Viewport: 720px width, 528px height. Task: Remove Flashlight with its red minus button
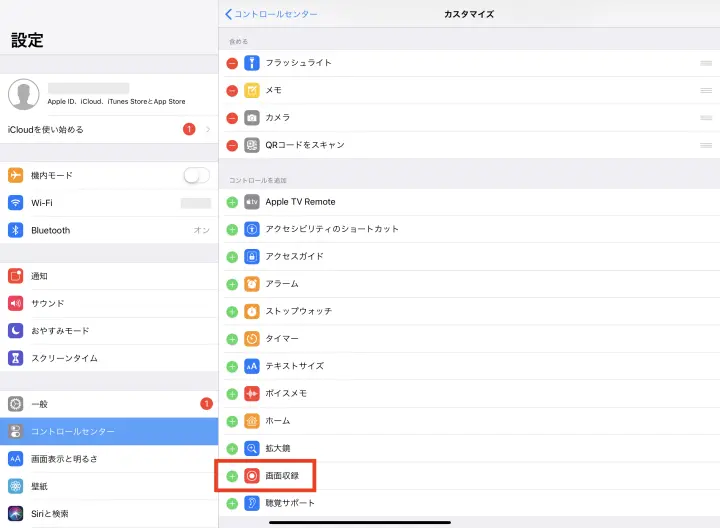pos(232,63)
